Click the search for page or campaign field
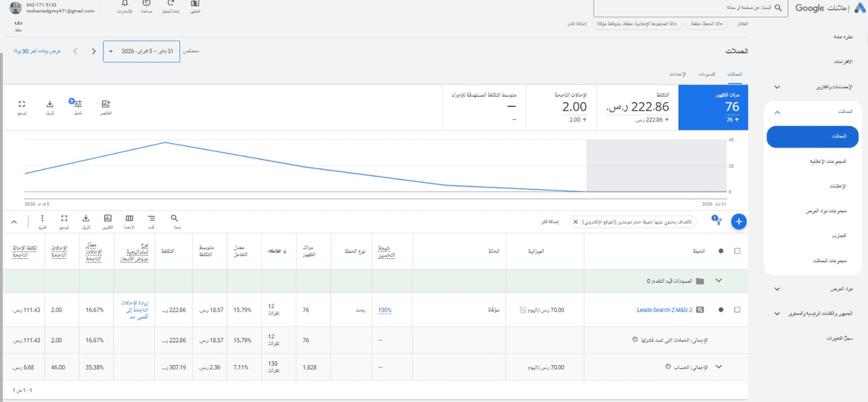Image resolution: width=868 pixels, height=402 pixels. 687,8
